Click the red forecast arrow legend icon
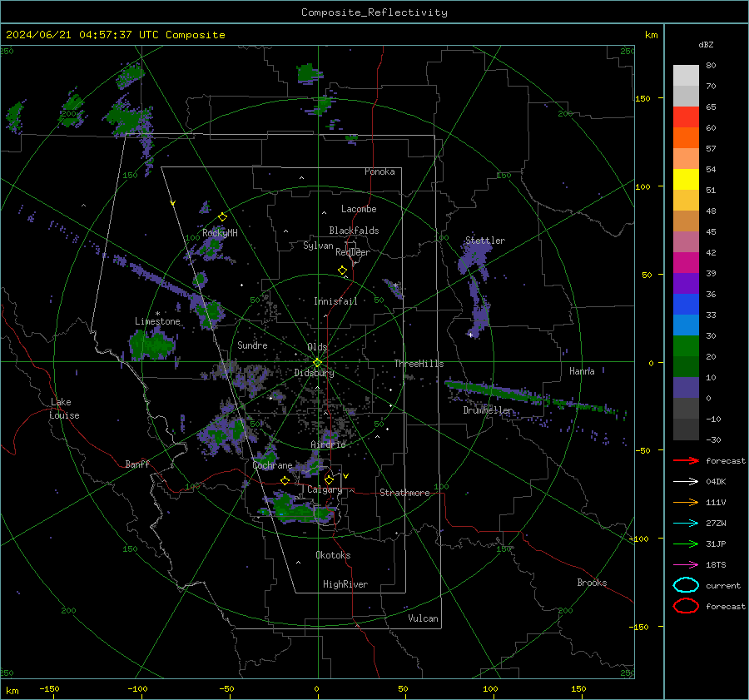Image resolution: width=749 pixels, height=700 pixels. (x=686, y=460)
